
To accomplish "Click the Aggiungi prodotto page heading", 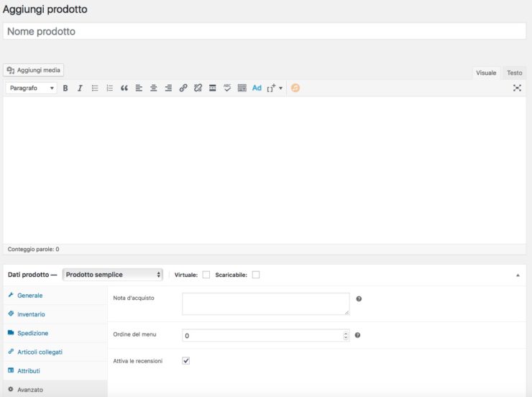I will (45, 9).
